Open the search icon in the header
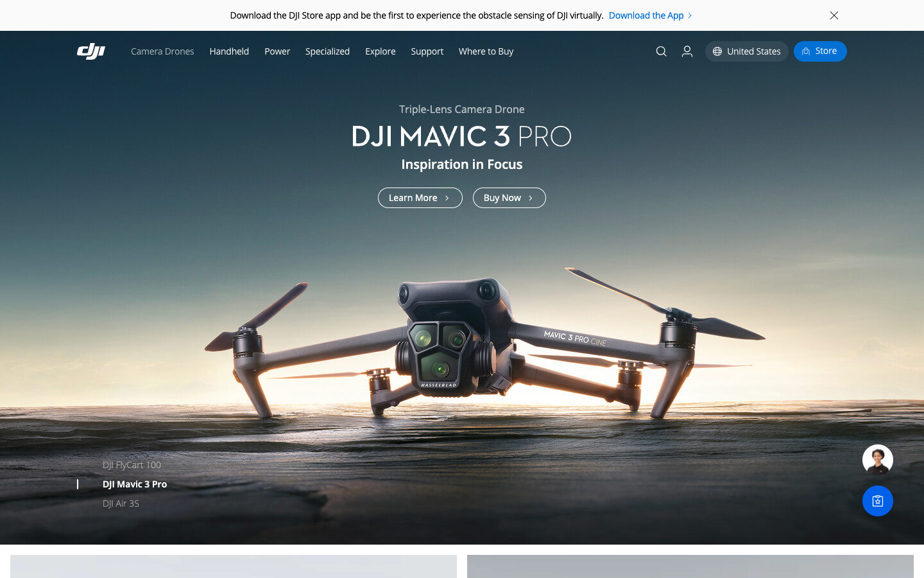 coord(661,51)
